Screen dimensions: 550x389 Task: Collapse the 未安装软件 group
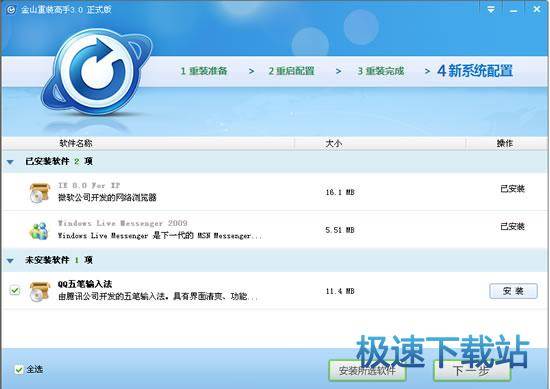[x=10, y=261]
